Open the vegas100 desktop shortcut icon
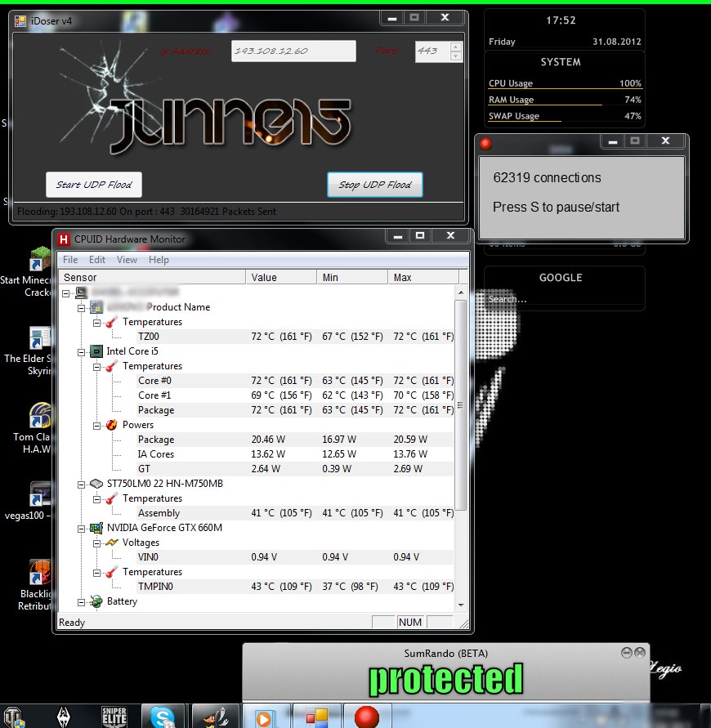This screenshot has width=711, height=728. point(40,494)
